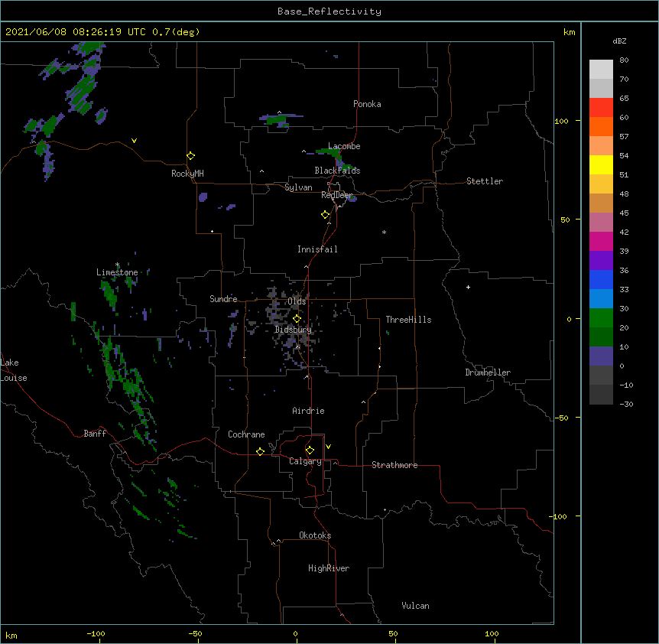The height and width of the screenshot is (644, 659).
Task: Select the magenta 42–39 dBZ legend swatch
Action: [601, 242]
